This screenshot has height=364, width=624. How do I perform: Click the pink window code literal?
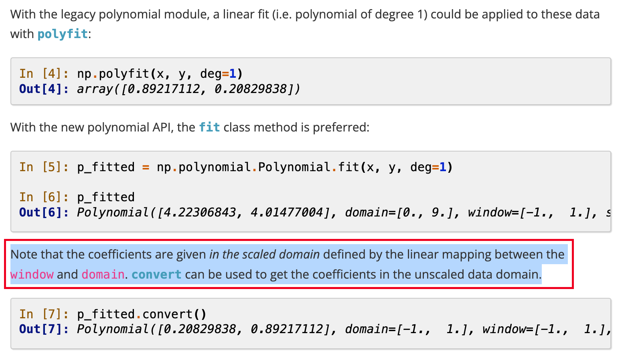pos(32,275)
